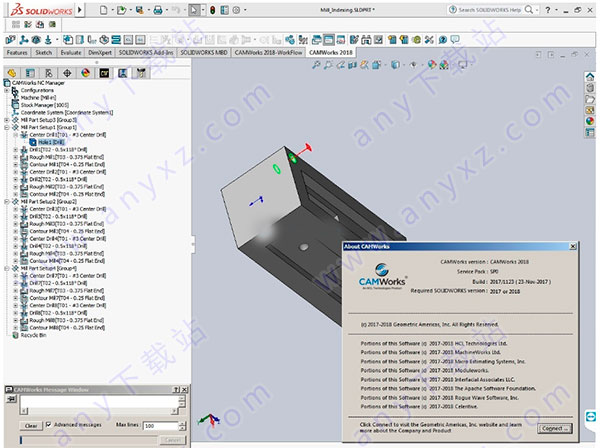Click the CAMWorks Help question mark icon

443,39
